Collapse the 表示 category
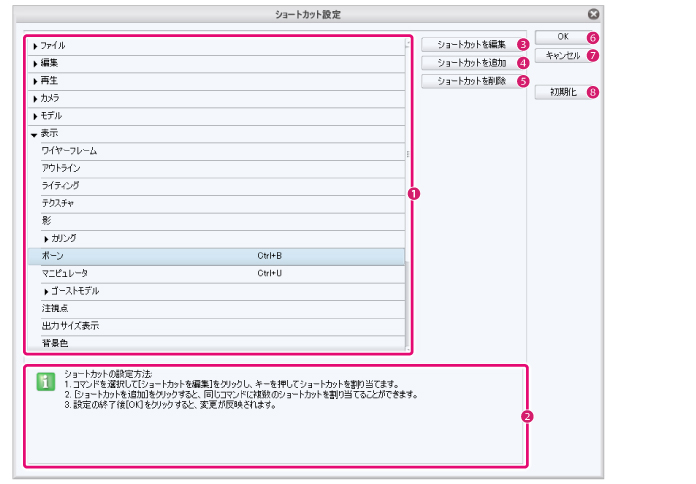 point(34,135)
